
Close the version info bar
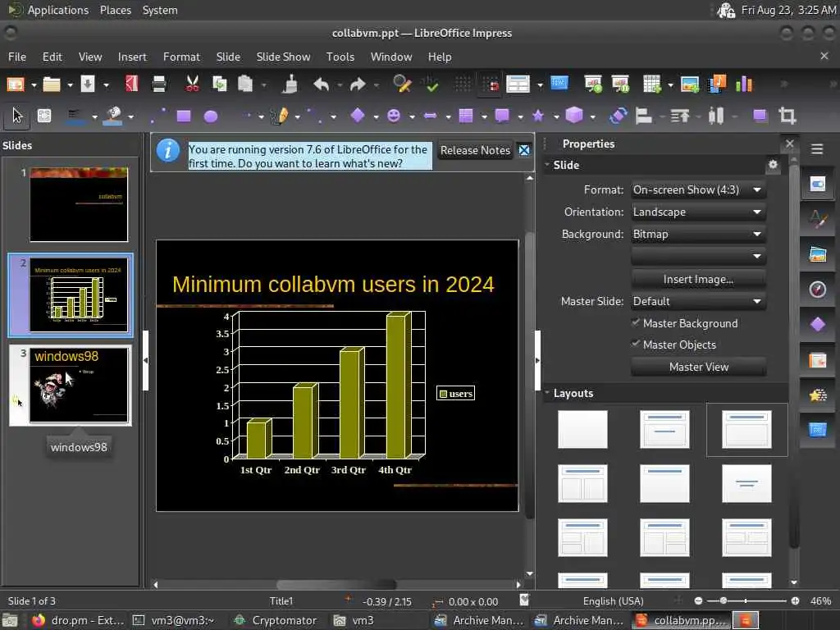pos(524,151)
